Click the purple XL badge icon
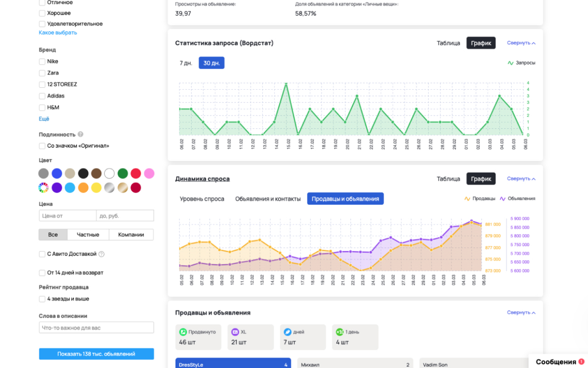The height and width of the screenshot is (368, 588). click(235, 332)
